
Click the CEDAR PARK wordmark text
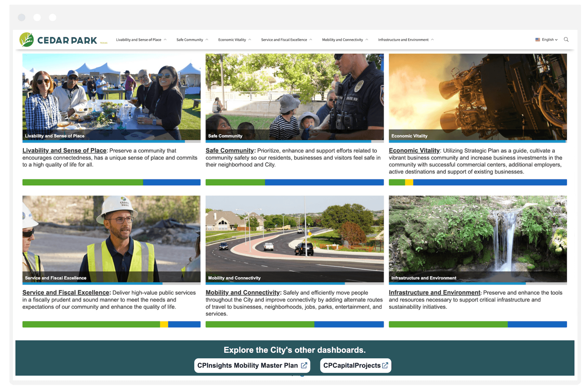(x=67, y=40)
